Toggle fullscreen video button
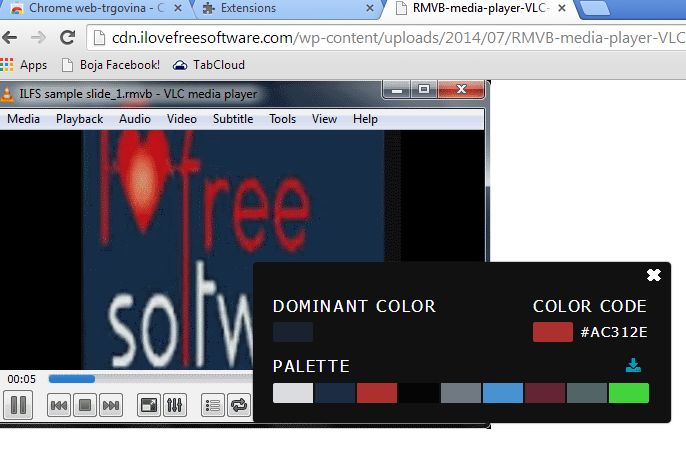This screenshot has height=450, width=686. click(149, 405)
